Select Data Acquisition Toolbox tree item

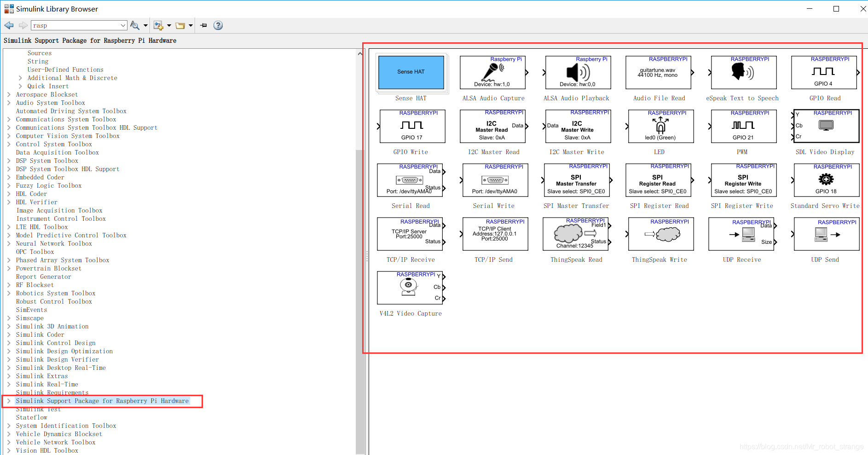click(x=58, y=153)
